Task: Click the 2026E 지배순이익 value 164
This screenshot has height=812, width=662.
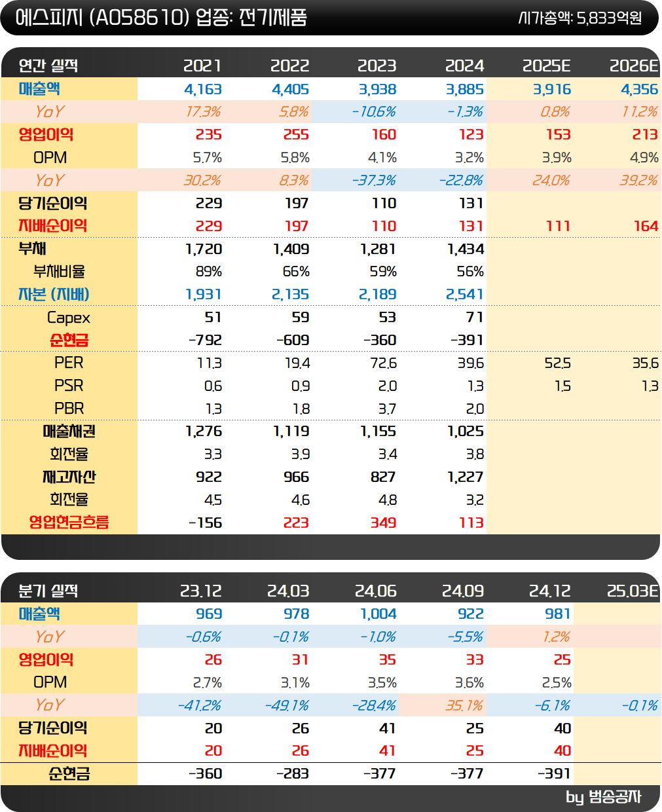Action: [646, 226]
